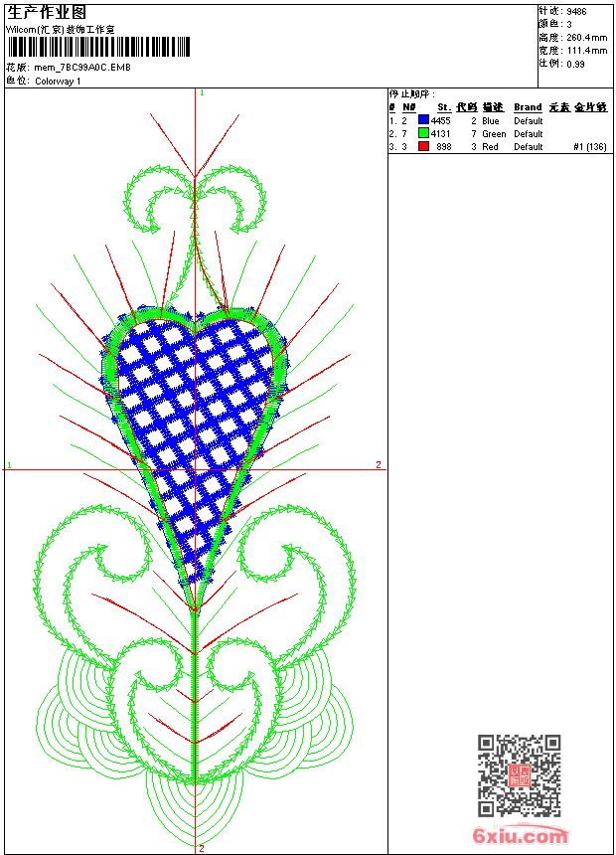Click the QR code in the worksheet

pos(520,775)
